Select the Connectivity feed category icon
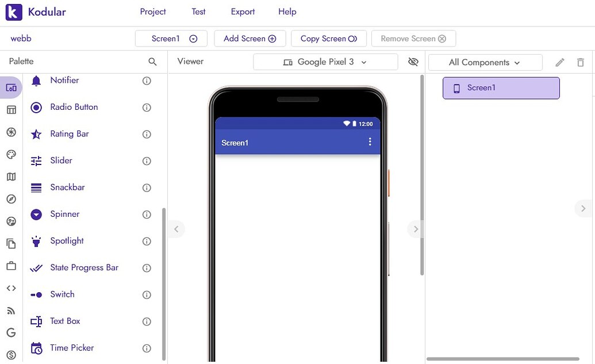The height and width of the screenshot is (364, 595). pyautogui.click(x=11, y=311)
